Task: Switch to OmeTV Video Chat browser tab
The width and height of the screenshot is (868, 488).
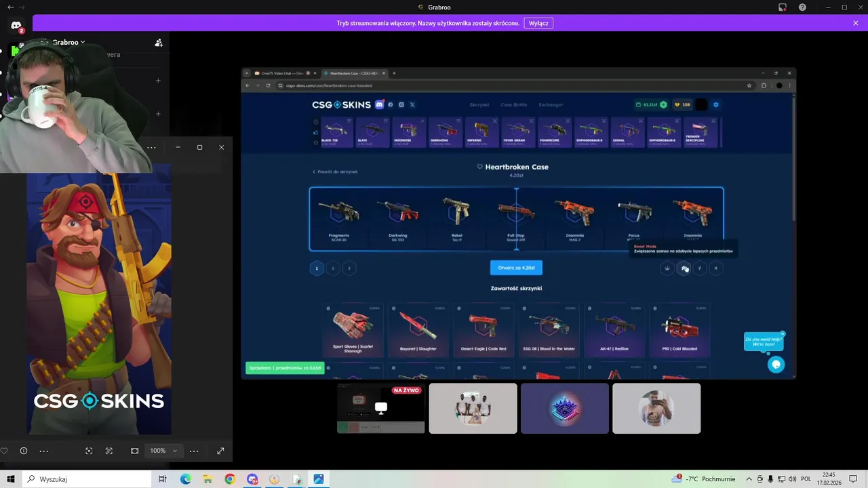Action: click(283, 73)
